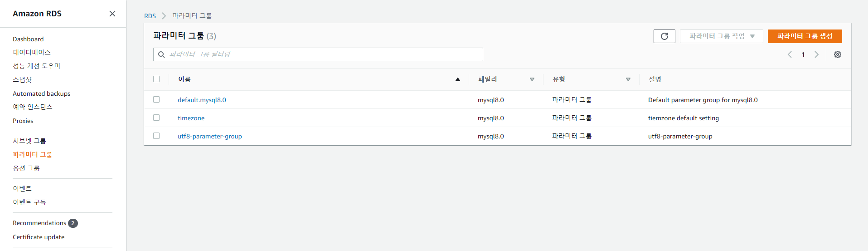Open 유형 column filter arrow

(x=628, y=79)
